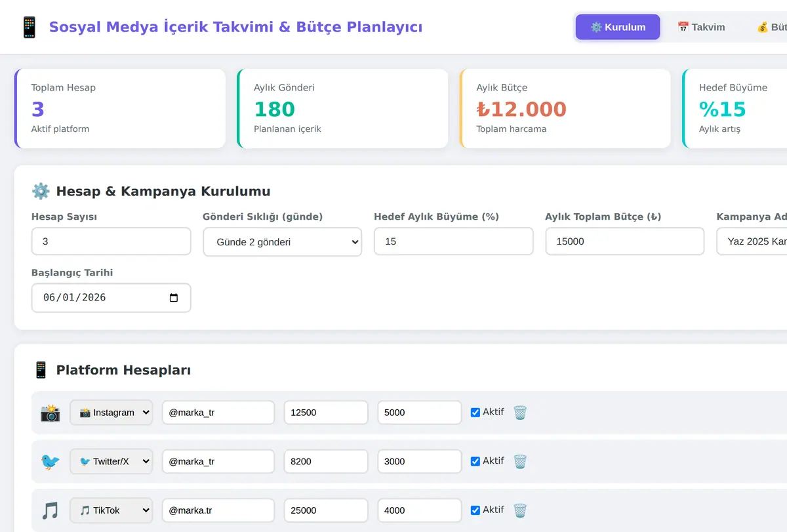
Task: Click the phone icon beside Platform Hesapları
Action: pyautogui.click(x=41, y=370)
